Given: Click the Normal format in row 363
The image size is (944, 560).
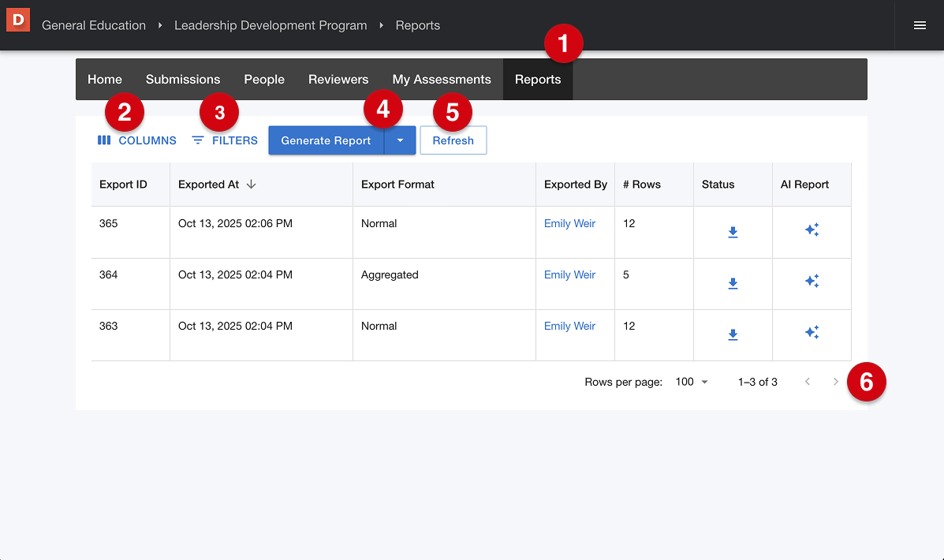Looking at the screenshot, I should click(x=379, y=326).
